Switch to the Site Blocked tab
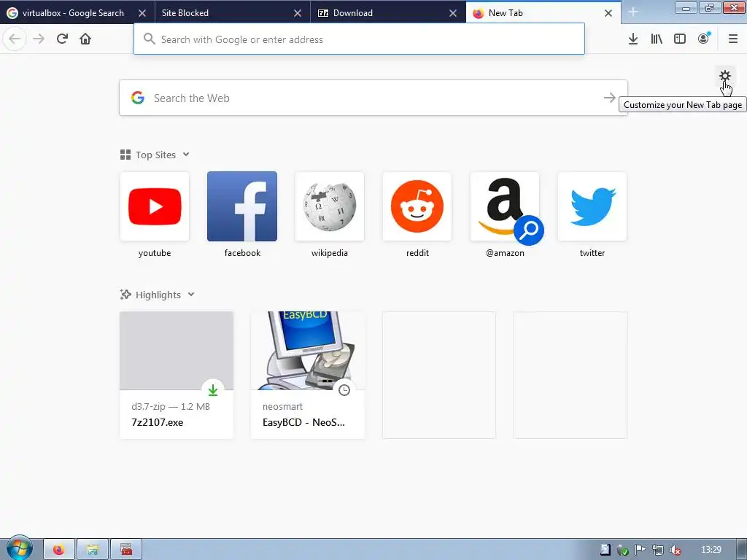Screen dimensions: 747x560 (x=228, y=13)
